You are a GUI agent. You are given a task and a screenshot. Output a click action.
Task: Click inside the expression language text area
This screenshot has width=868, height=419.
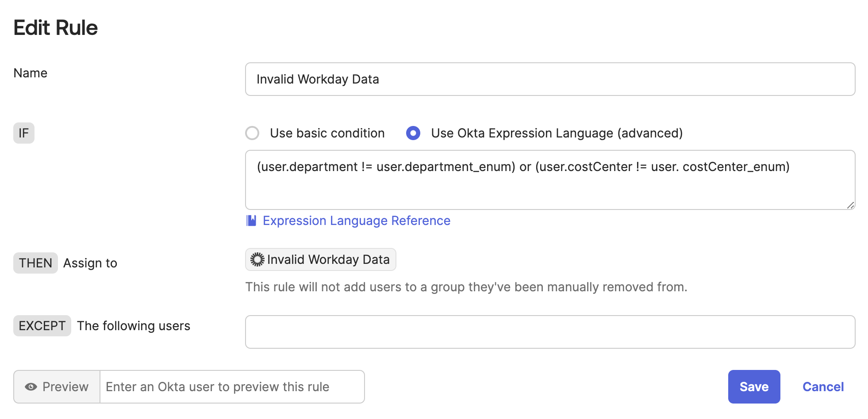pos(550,180)
